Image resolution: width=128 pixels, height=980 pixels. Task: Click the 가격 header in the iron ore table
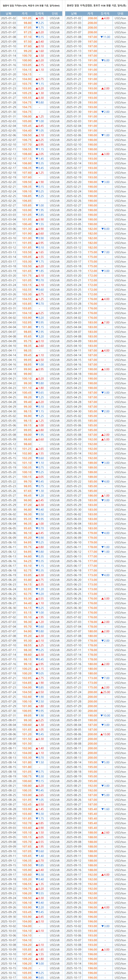[x=27, y=13]
